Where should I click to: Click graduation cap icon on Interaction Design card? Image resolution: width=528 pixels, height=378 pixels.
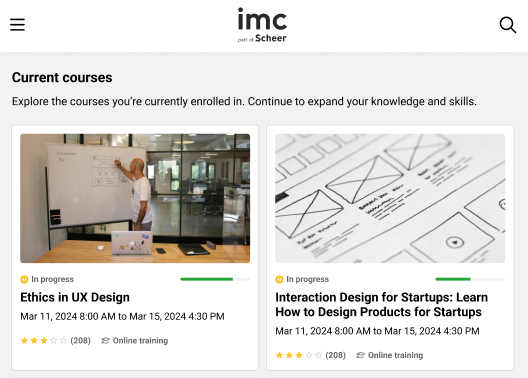(x=360, y=355)
